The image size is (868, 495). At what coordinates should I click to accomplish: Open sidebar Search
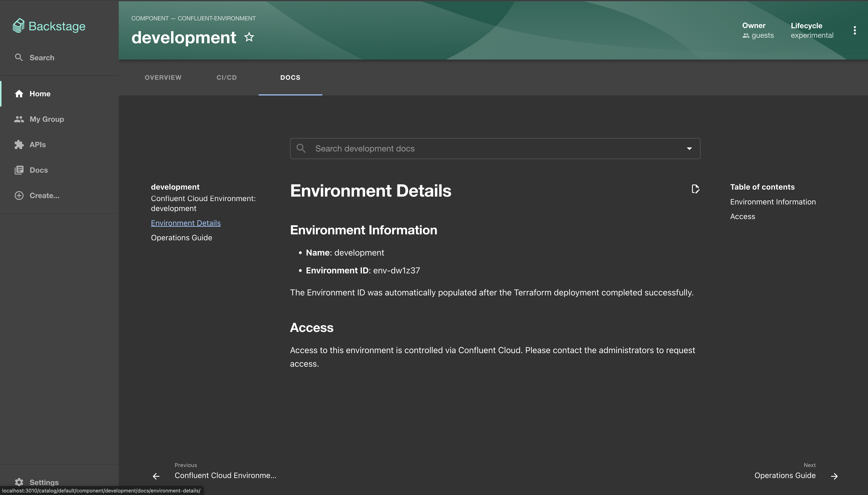tap(34, 57)
